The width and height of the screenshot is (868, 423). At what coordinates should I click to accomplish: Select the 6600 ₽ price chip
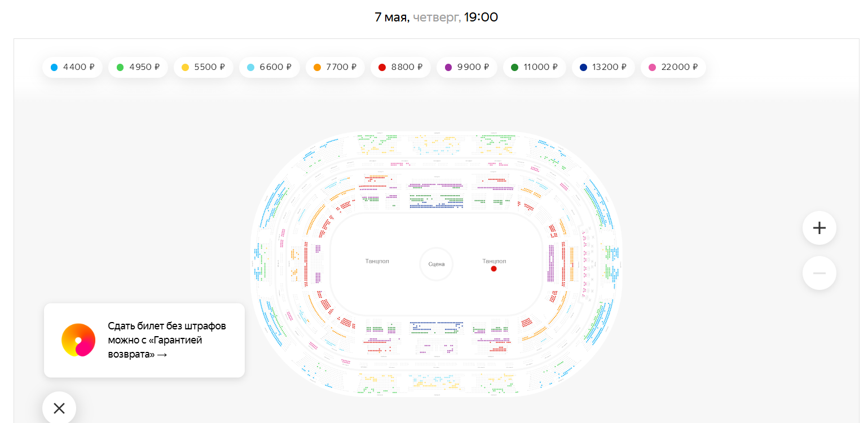click(x=269, y=67)
